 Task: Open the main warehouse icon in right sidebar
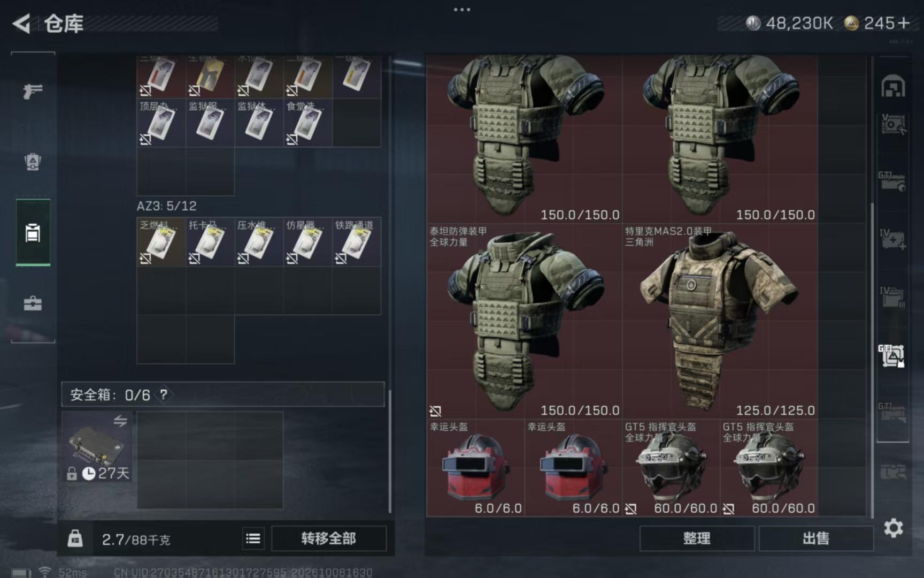click(892, 87)
